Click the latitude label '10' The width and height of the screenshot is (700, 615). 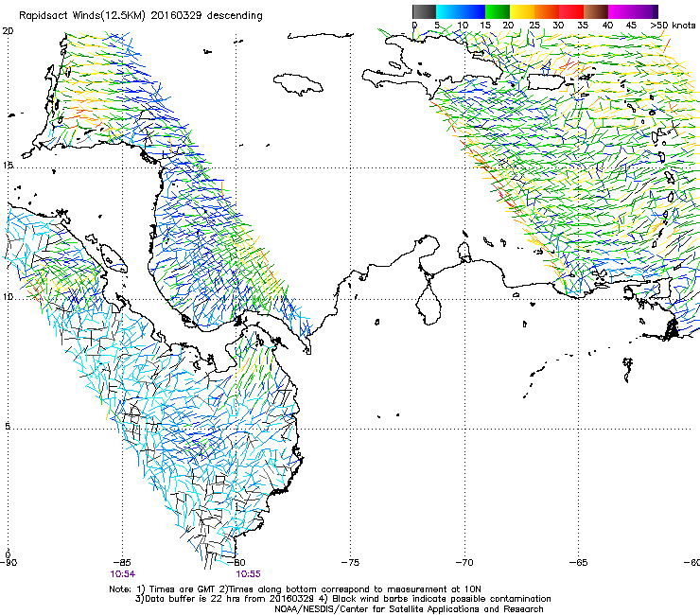click(x=8, y=297)
